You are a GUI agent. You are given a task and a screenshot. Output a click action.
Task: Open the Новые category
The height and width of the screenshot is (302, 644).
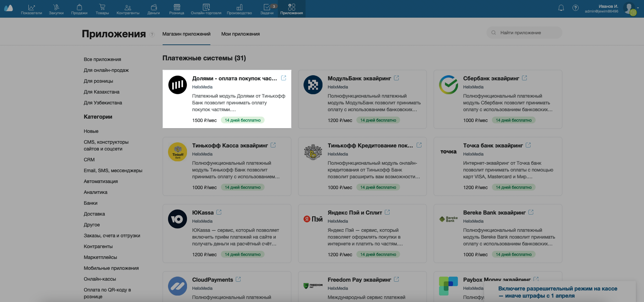pyautogui.click(x=91, y=131)
